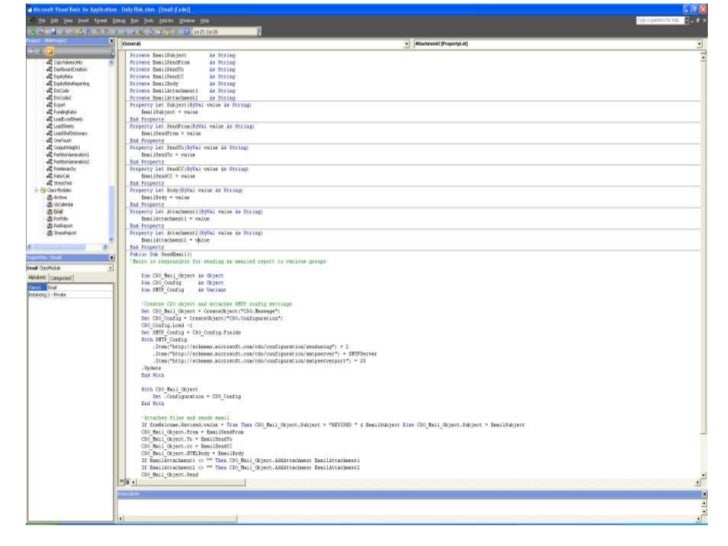Open the Archive class module
This screenshot has height=546, width=728.
57,197
